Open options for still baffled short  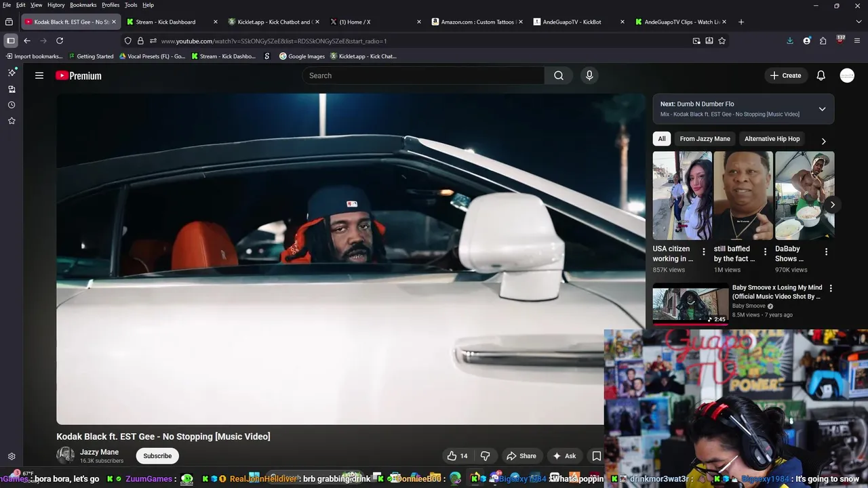point(765,251)
